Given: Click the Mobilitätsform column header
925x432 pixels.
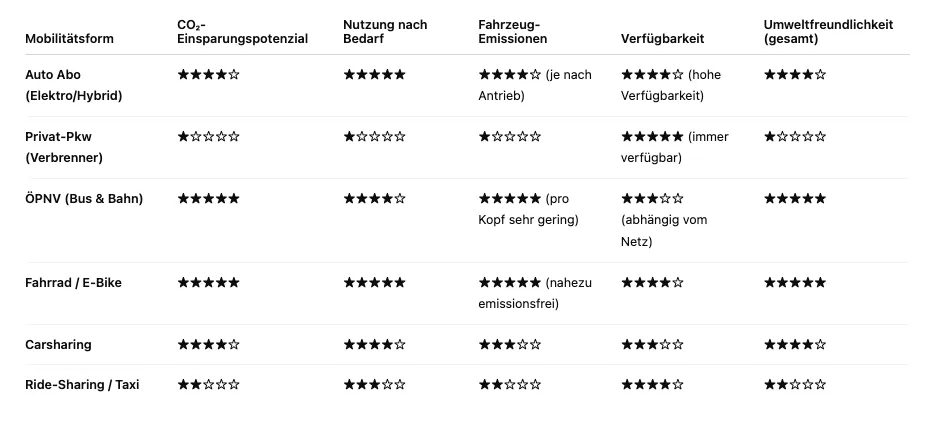Looking at the screenshot, I should [x=69, y=39].
